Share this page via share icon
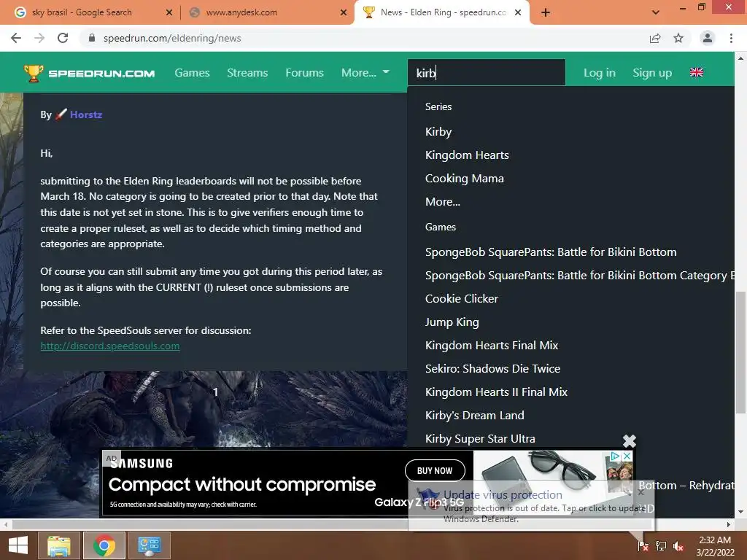 pos(655,38)
